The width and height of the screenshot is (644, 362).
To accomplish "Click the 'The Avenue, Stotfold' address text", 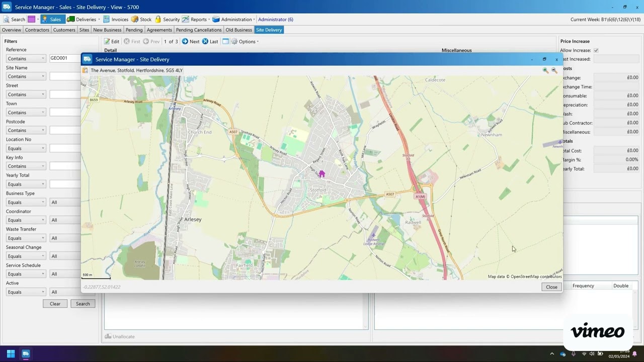I will (137, 70).
